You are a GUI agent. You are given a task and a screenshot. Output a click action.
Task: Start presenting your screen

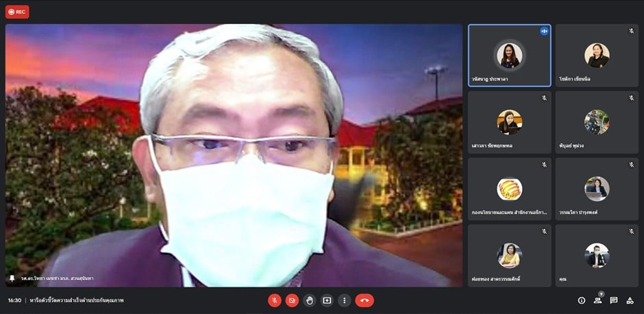tap(327, 300)
